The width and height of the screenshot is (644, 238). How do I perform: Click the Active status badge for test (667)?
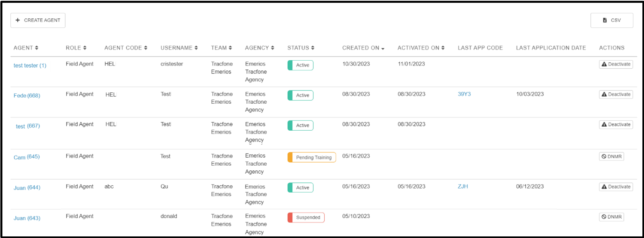pyautogui.click(x=301, y=125)
